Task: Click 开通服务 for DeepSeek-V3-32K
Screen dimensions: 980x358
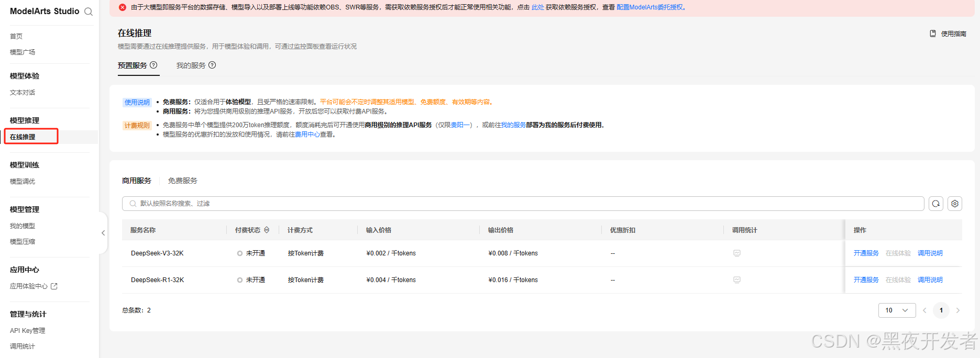Action: click(x=866, y=253)
